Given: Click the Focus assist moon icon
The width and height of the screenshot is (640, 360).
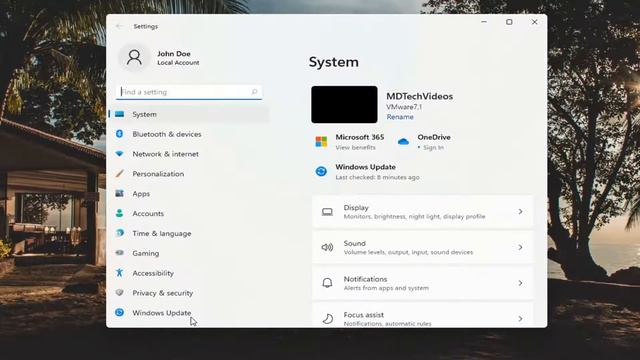Looking at the screenshot, I should [327, 318].
